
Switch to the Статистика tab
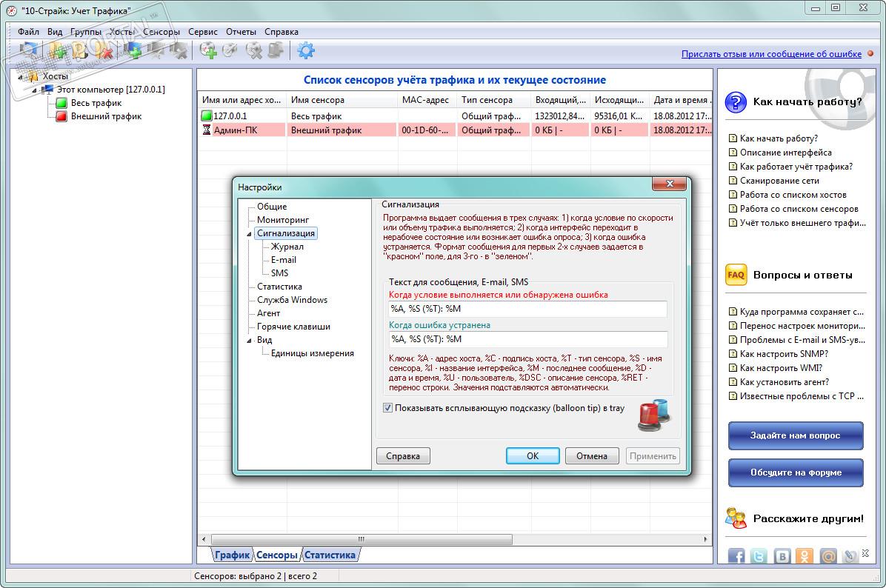tap(330, 555)
